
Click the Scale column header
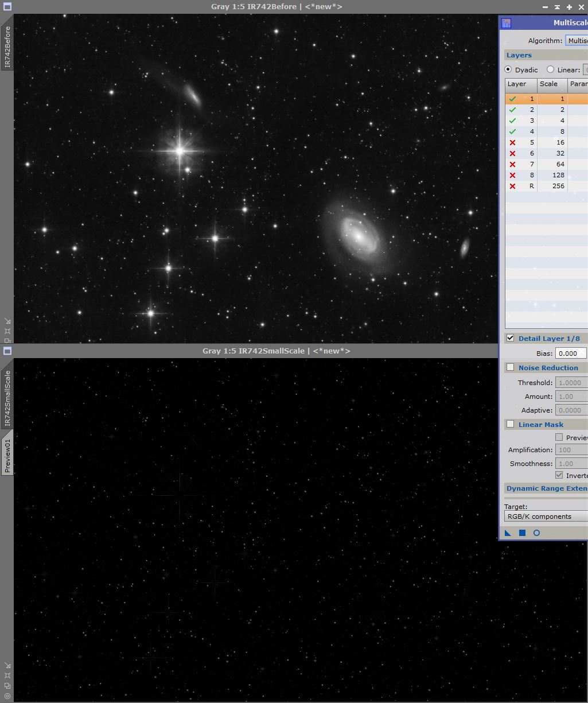[551, 84]
